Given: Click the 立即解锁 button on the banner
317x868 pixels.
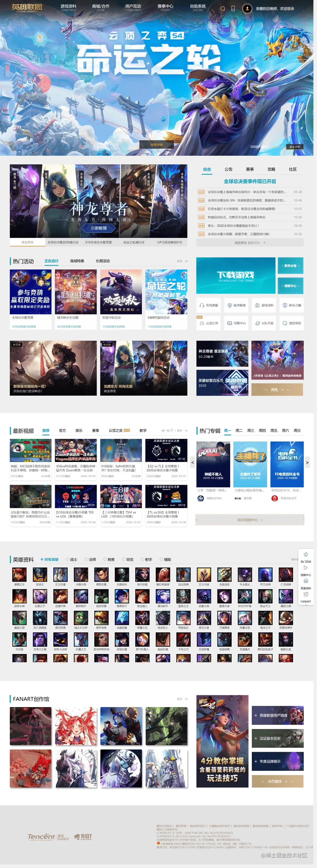Looking at the screenshot, I should tap(98, 228).
